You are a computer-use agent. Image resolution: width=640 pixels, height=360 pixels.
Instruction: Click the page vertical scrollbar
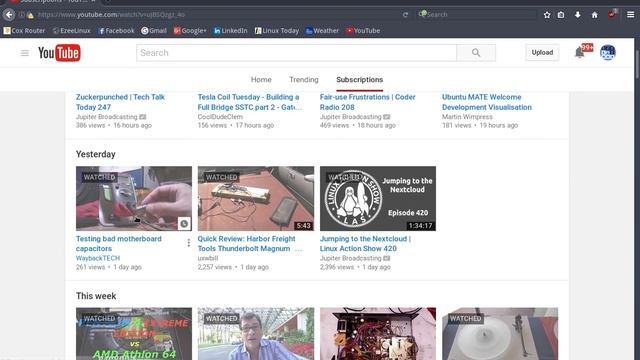637,64
